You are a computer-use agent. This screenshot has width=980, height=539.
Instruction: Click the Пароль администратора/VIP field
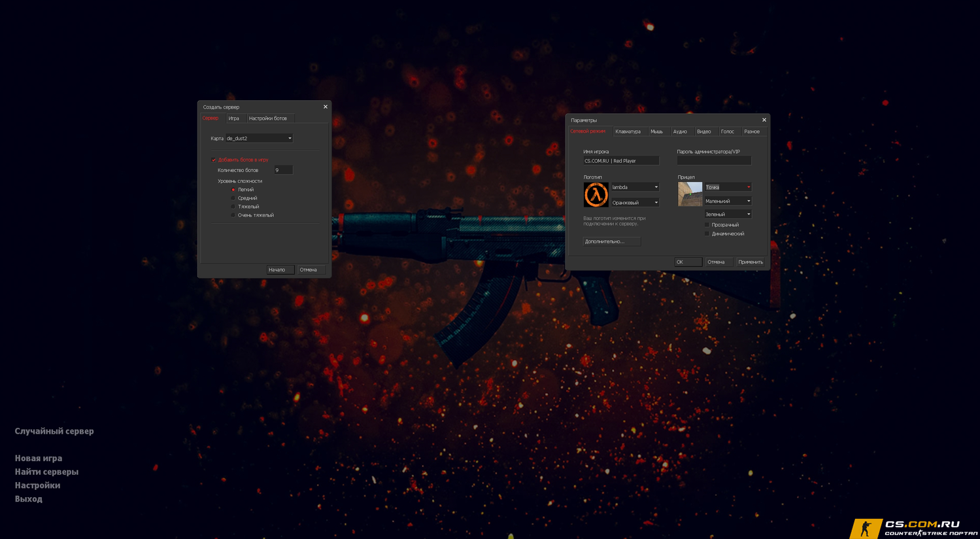point(714,161)
